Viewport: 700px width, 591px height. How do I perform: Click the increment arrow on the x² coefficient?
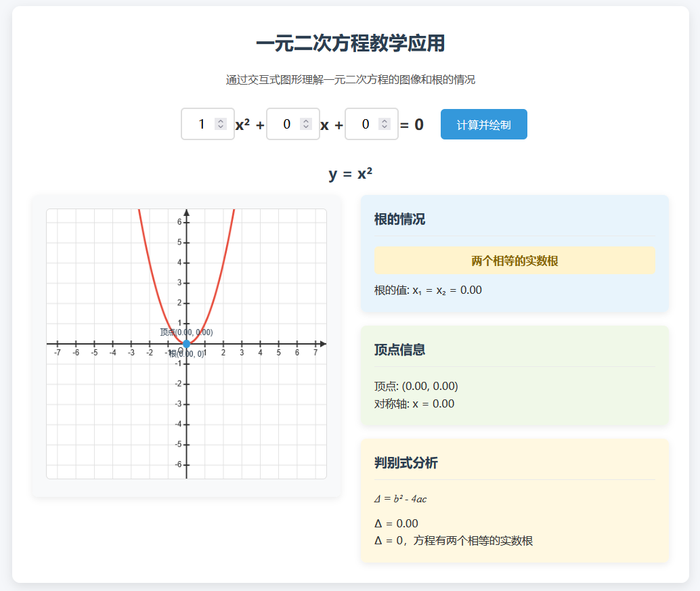pos(221,121)
